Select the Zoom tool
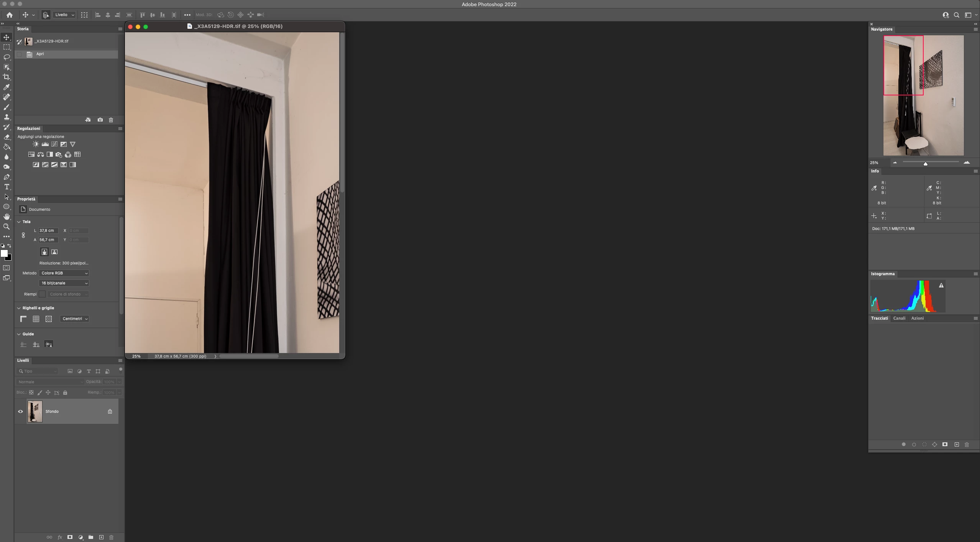The image size is (980, 542). (x=7, y=227)
